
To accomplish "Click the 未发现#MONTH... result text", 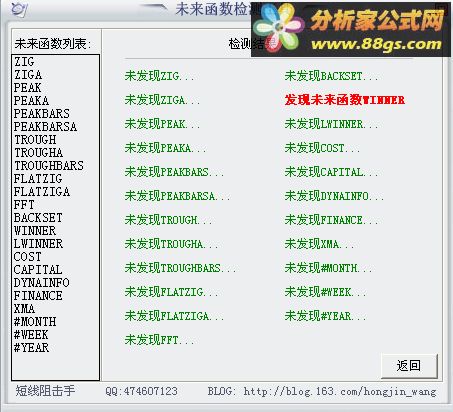I will coord(329,268).
